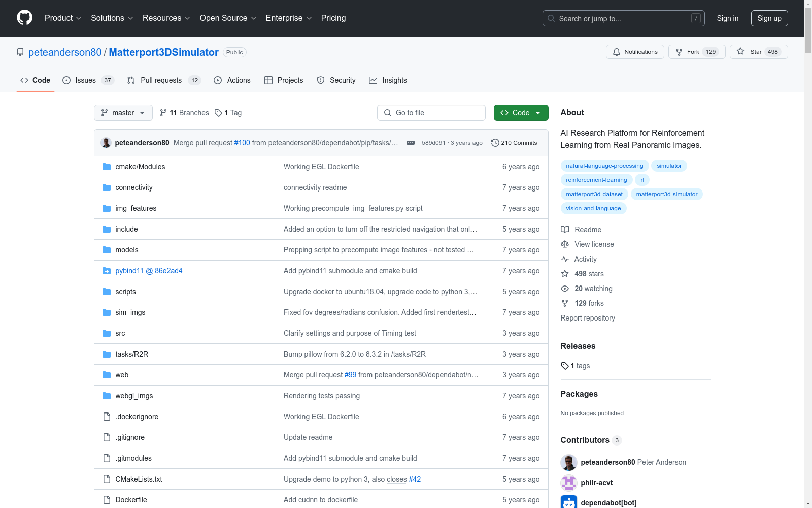Viewport: 812px width, 508px height.
Task: Open pull request #100 link
Action: [x=242, y=143]
